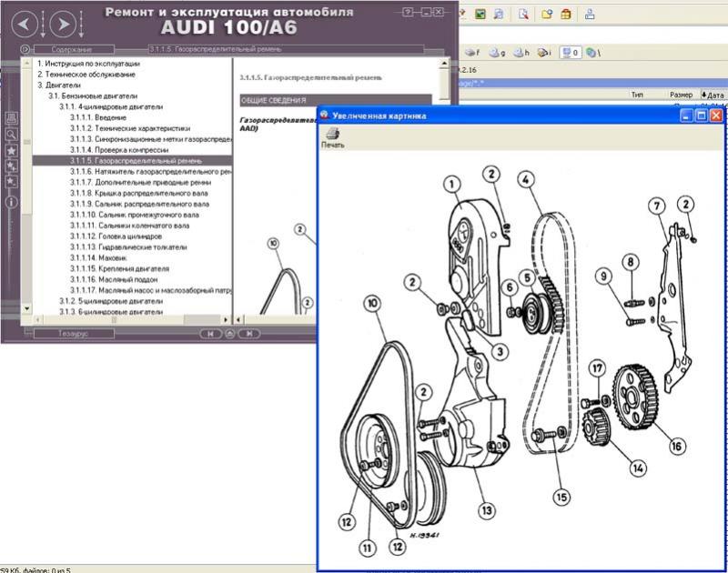Click the contents tree scroll-down arrow
Image resolution: width=728 pixels, height=573 pixels.
coord(27,308)
